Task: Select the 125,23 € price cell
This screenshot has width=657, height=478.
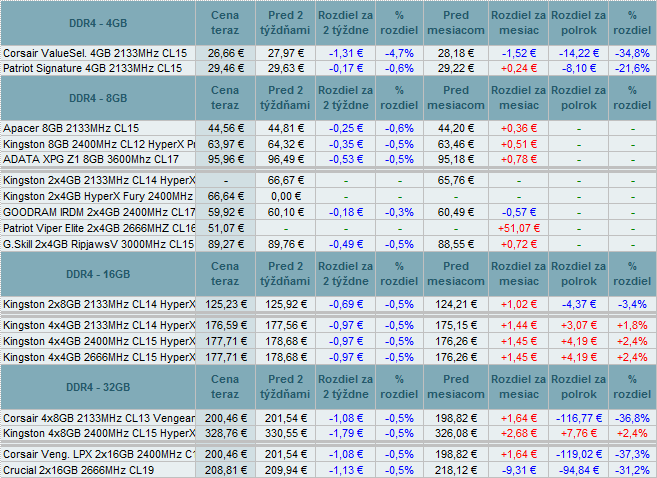Action: click(225, 304)
